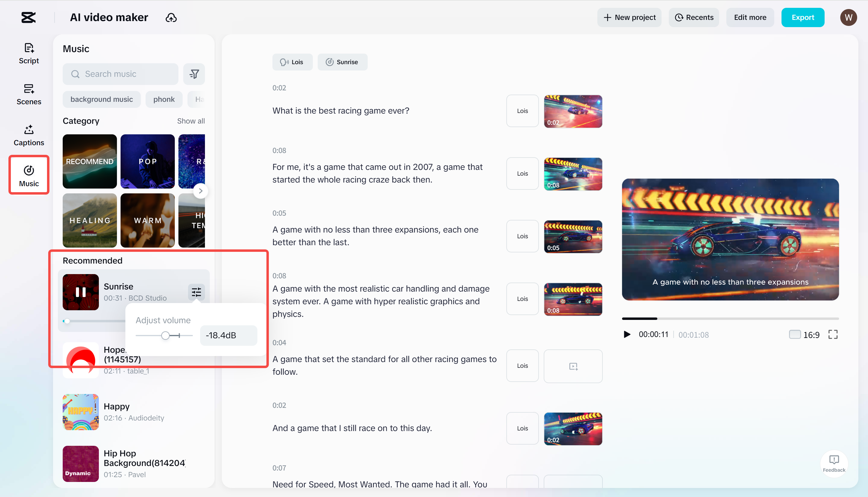The image size is (868, 497).
Task: Click the Adjust volume slider handle
Action: click(165, 335)
